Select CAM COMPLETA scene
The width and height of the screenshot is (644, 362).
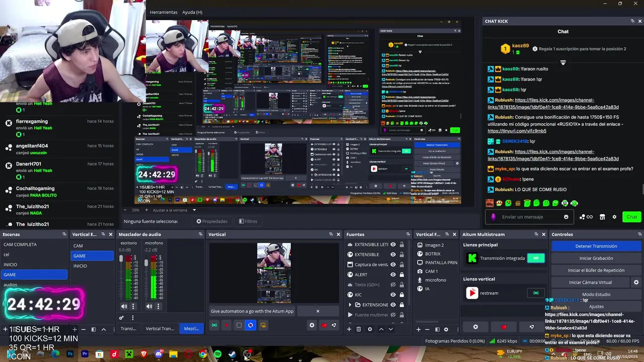pos(34,245)
